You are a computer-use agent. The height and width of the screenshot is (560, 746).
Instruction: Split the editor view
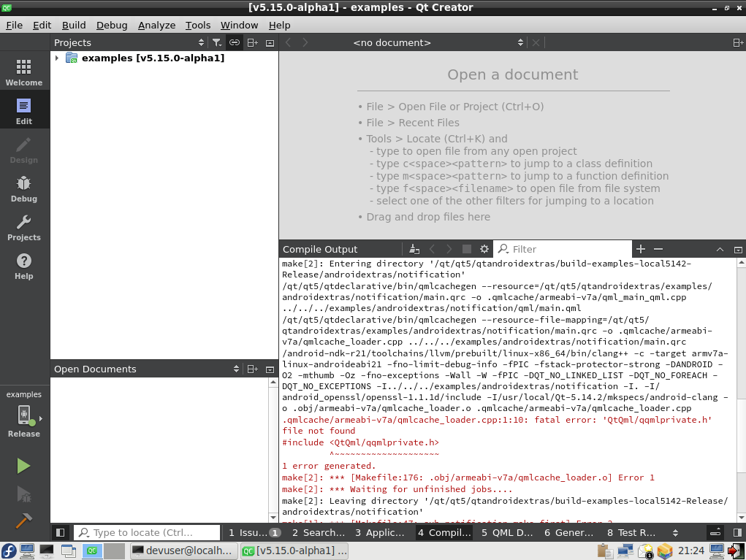[x=738, y=43]
